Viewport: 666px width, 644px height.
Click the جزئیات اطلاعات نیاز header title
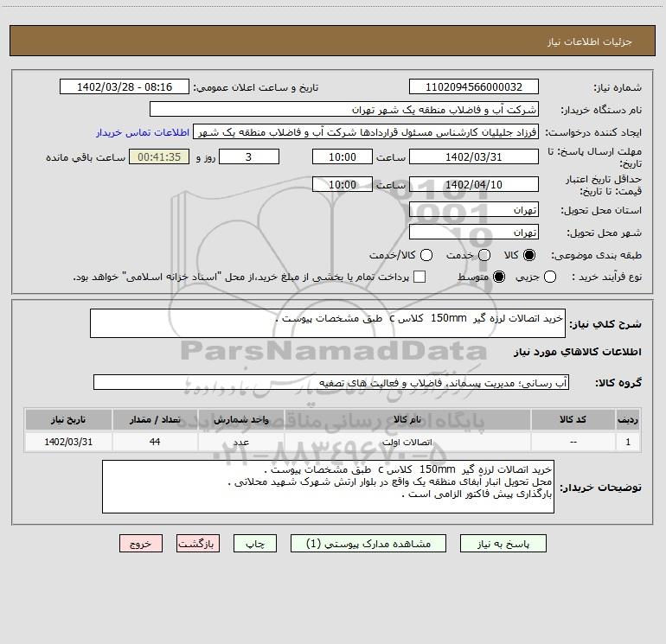click(589, 41)
